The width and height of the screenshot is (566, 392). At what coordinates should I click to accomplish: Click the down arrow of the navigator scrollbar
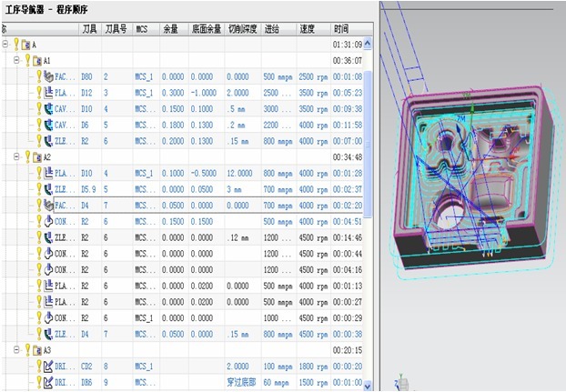[x=369, y=386]
